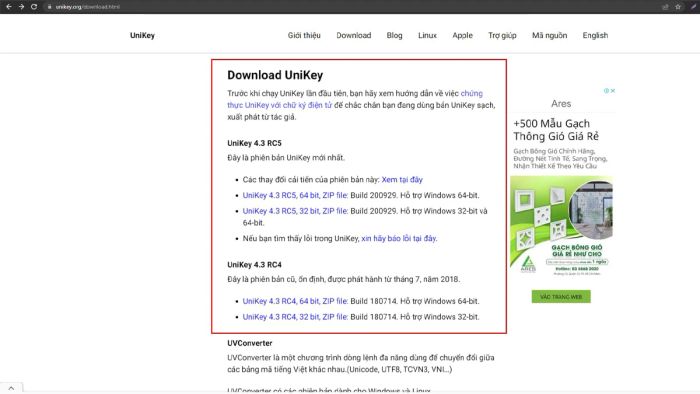Go to the Blog navigation item
The image size is (700, 394).
pyautogui.click(x=394, y=35)
